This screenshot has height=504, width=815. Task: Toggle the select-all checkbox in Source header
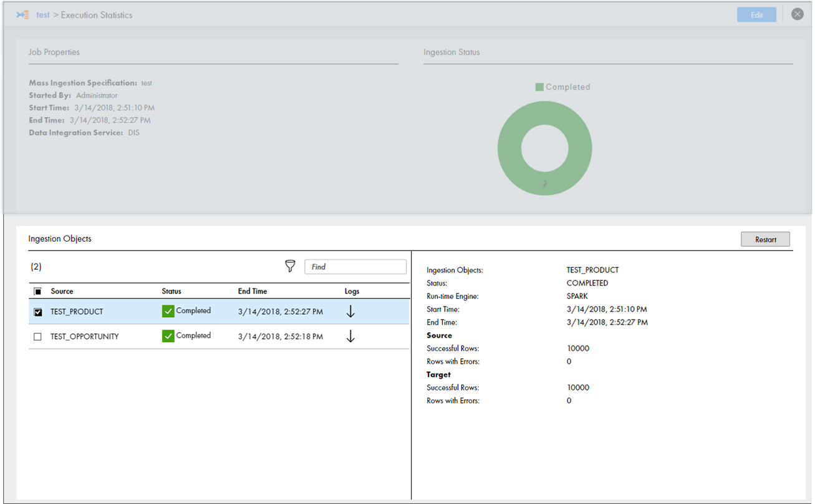pos(38,292)
